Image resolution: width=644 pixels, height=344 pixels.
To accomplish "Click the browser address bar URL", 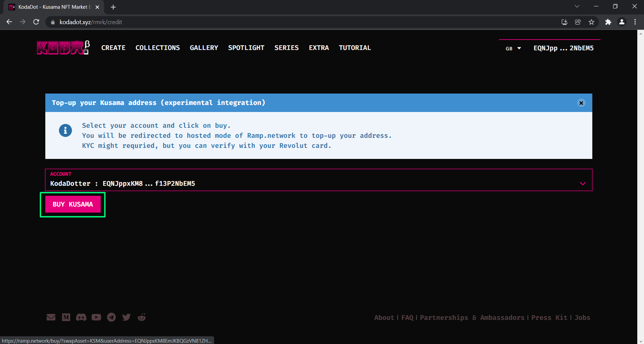I will [91, 22].
